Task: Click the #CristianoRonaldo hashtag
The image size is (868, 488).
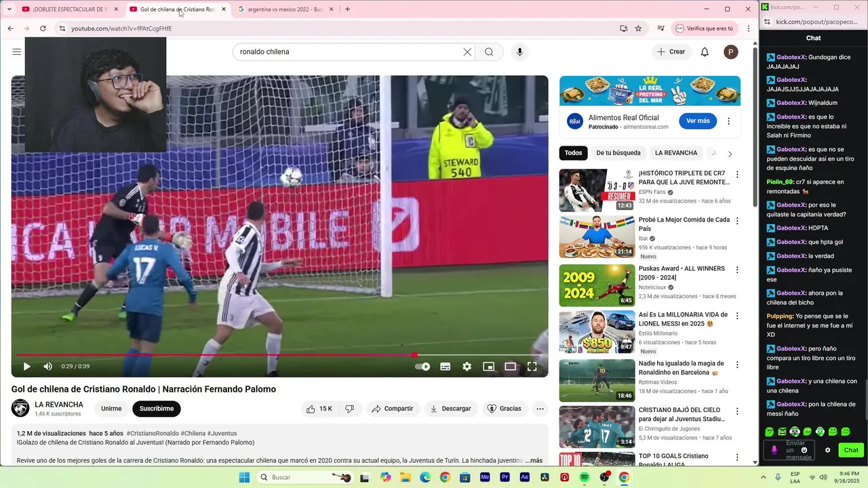Action: coord(153,434)
